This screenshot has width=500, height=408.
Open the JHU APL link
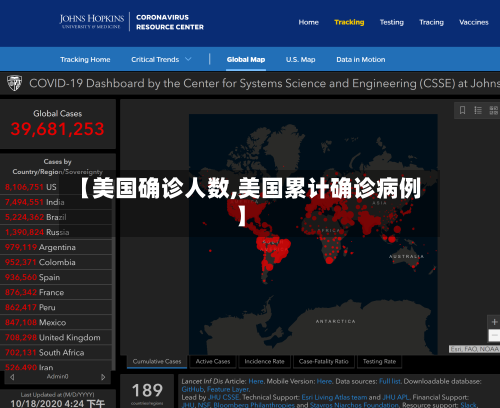click(396, 397)
